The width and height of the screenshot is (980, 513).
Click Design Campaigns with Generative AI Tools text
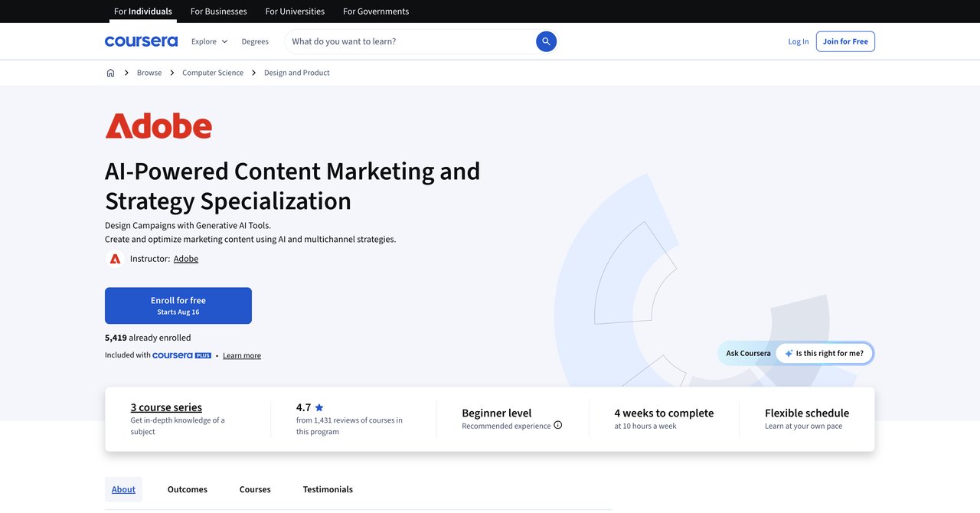188,225
